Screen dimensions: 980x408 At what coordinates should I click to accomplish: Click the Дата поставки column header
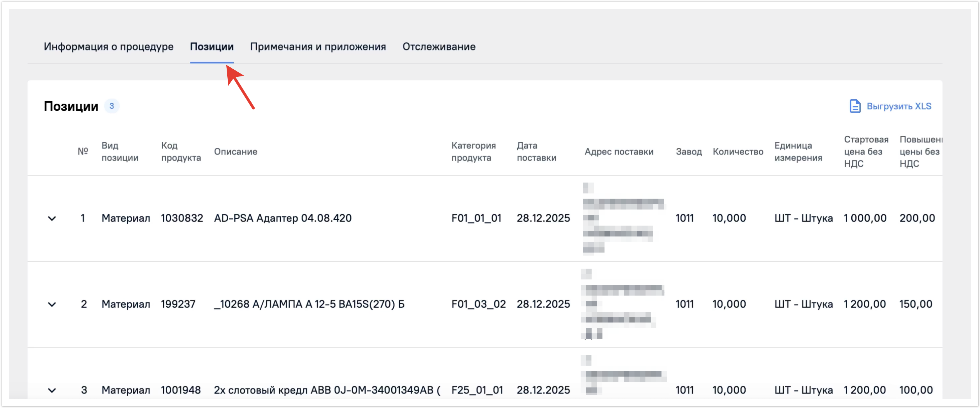click(536, 151)
